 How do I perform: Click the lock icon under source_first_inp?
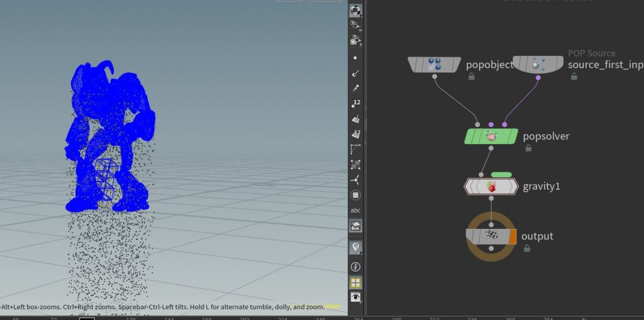point(574,77)
